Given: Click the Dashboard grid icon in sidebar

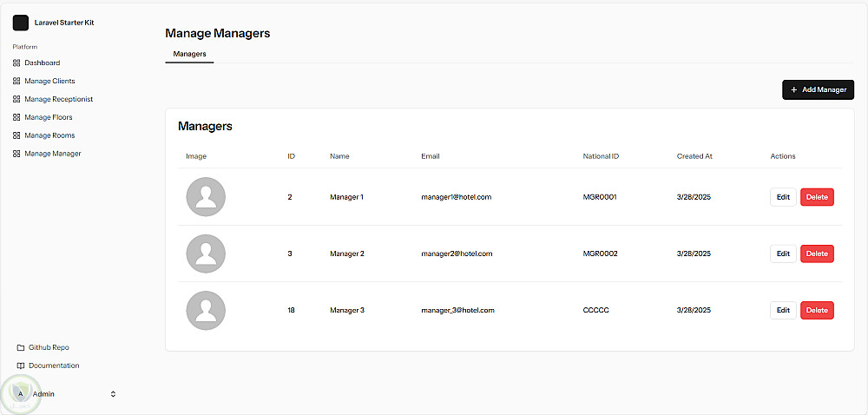Looking at the screenshot, I should [x=16, y=63].
